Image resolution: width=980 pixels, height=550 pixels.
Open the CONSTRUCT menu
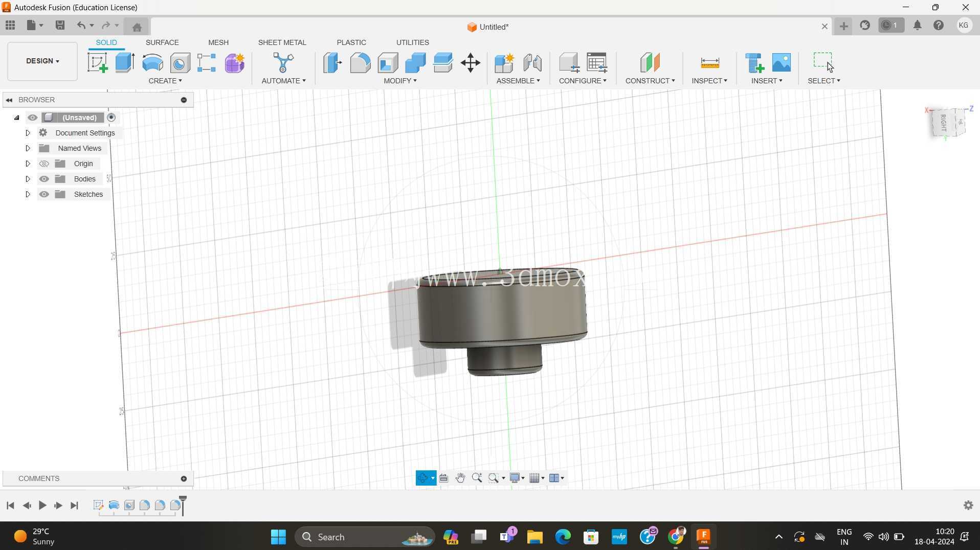click(650, 81)
